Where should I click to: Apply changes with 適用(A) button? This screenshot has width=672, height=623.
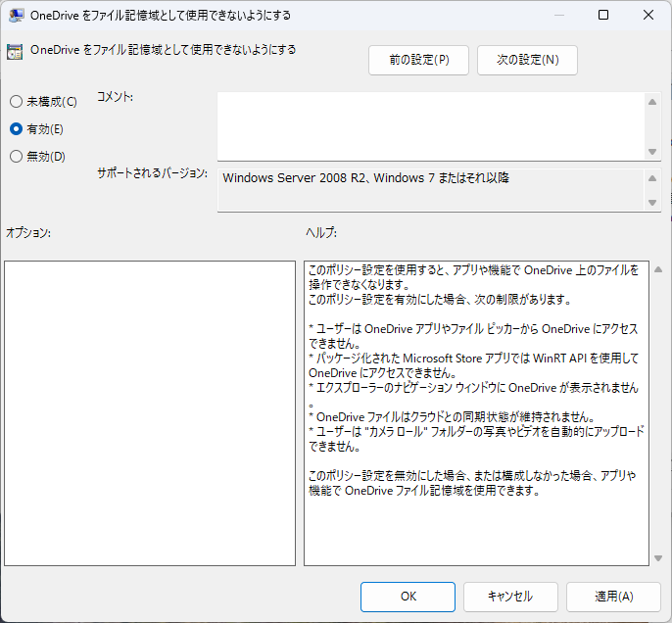pos(613,597)
